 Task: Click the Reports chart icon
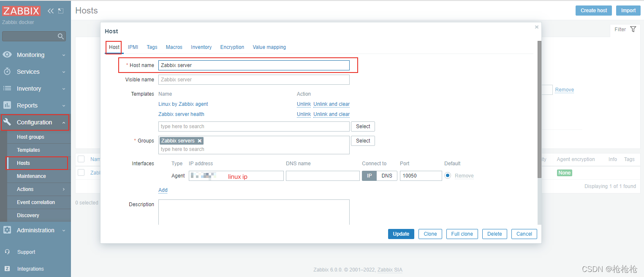[x=7, y=105]
